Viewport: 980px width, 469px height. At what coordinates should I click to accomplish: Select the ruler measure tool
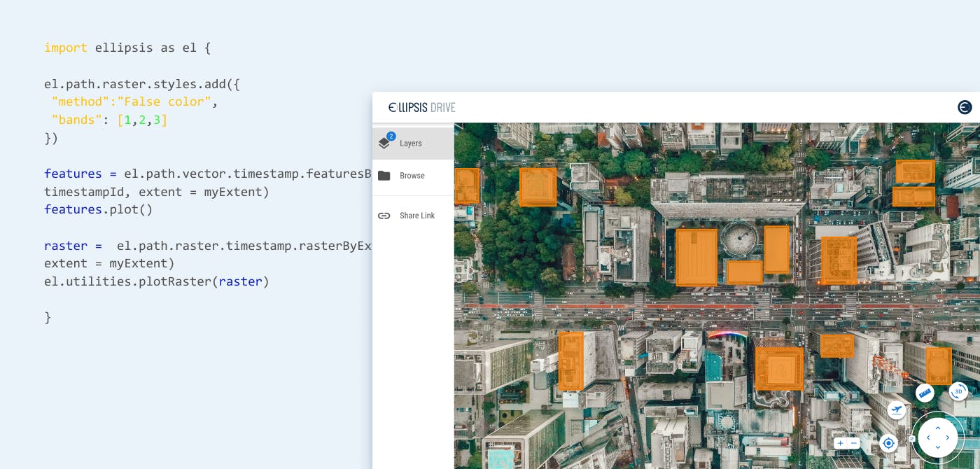[x=925, y=393]
